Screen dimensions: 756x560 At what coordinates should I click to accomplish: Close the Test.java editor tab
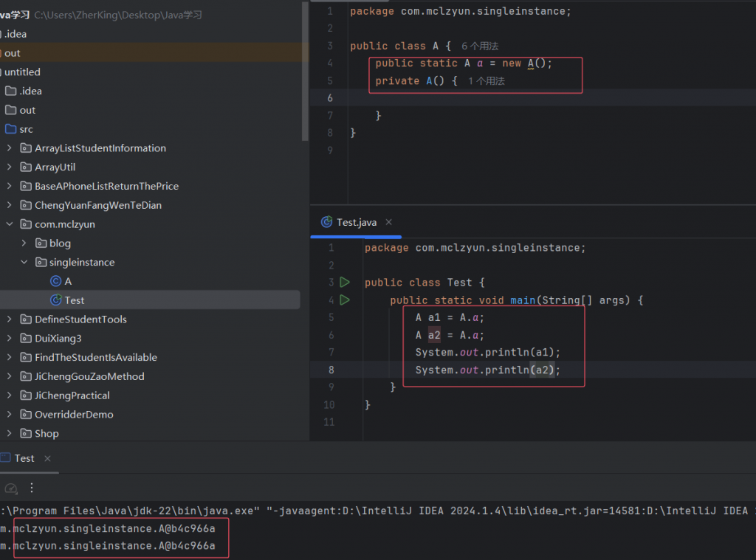pos(388,222)
